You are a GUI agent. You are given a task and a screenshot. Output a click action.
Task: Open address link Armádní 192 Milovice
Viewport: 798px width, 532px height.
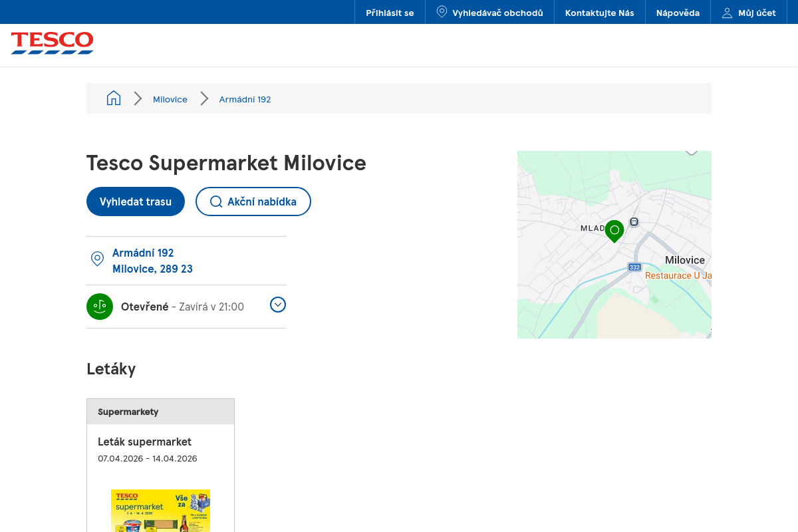[x=152, y=261]
